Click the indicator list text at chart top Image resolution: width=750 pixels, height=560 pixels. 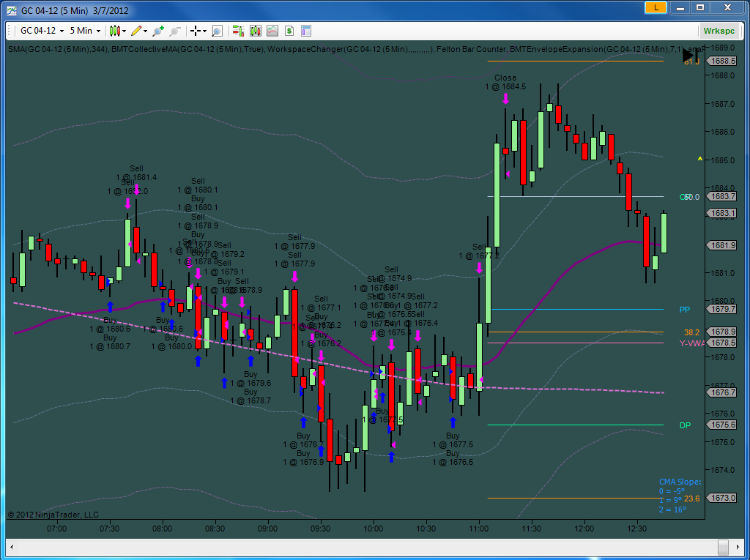pyautogui.click(x=357, y=49)
